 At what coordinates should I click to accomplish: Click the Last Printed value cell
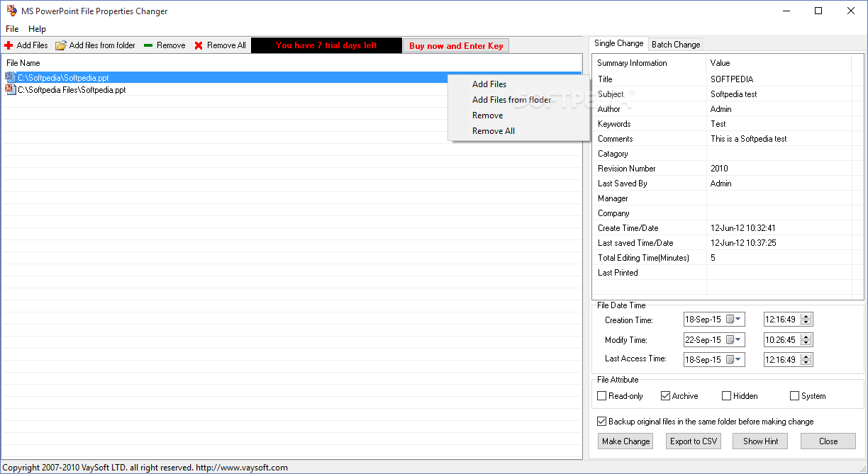[x=779, y=273]
